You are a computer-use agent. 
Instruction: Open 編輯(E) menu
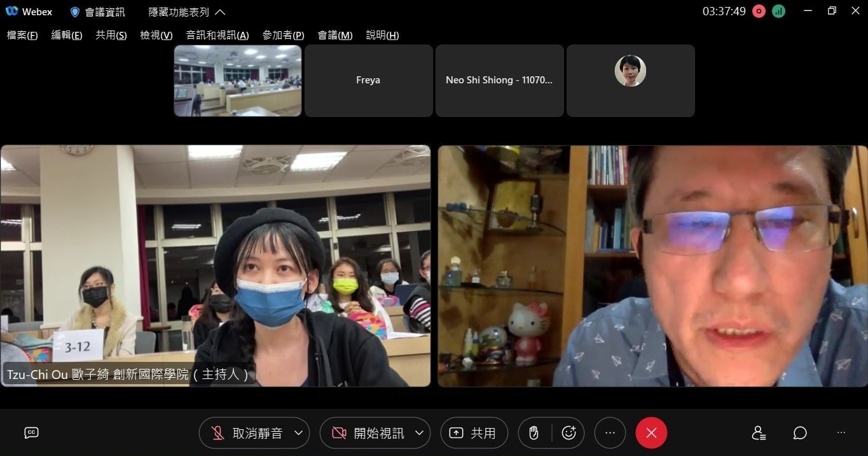67,36
